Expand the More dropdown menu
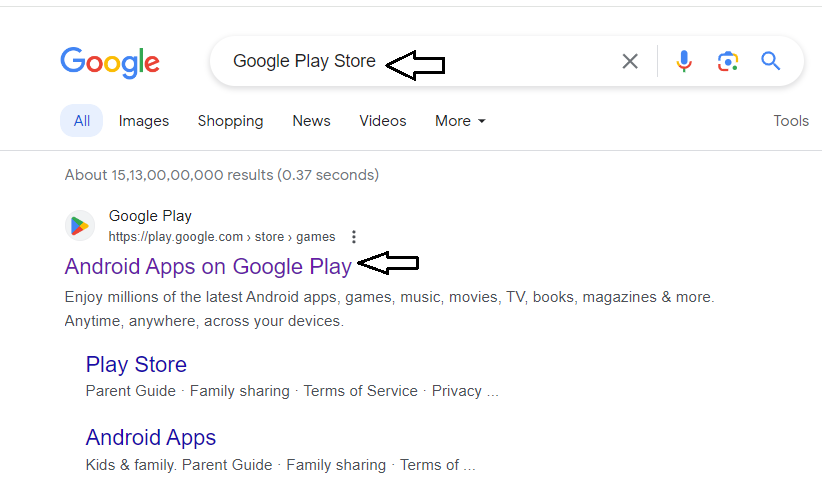Image resolution: width=822 pixels, height=484 pixels. pos(460,121)
